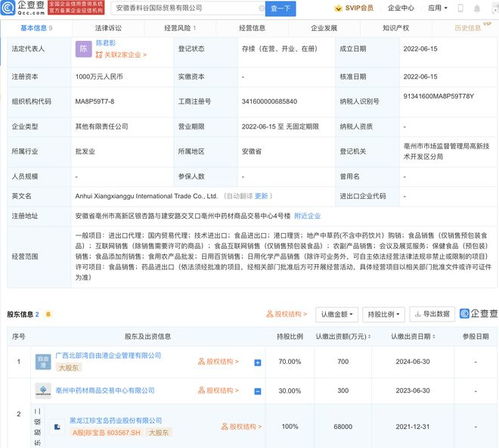Click the 查一下 search button

pyautogui.click(x=280, y=8)
